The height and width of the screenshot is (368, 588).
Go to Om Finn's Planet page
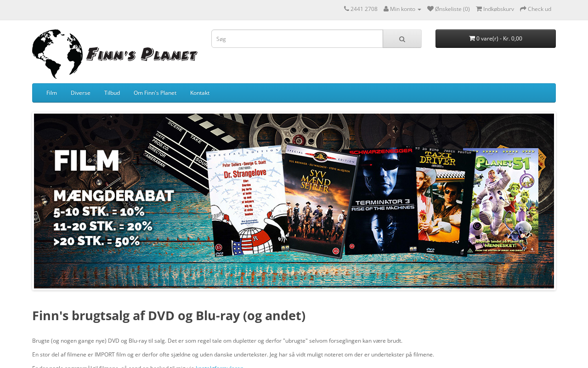(155, 93)
